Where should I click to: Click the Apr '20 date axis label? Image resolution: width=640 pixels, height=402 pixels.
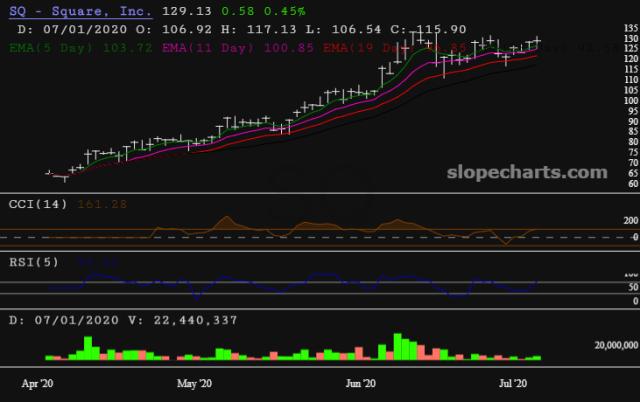(x=40, y=383)
